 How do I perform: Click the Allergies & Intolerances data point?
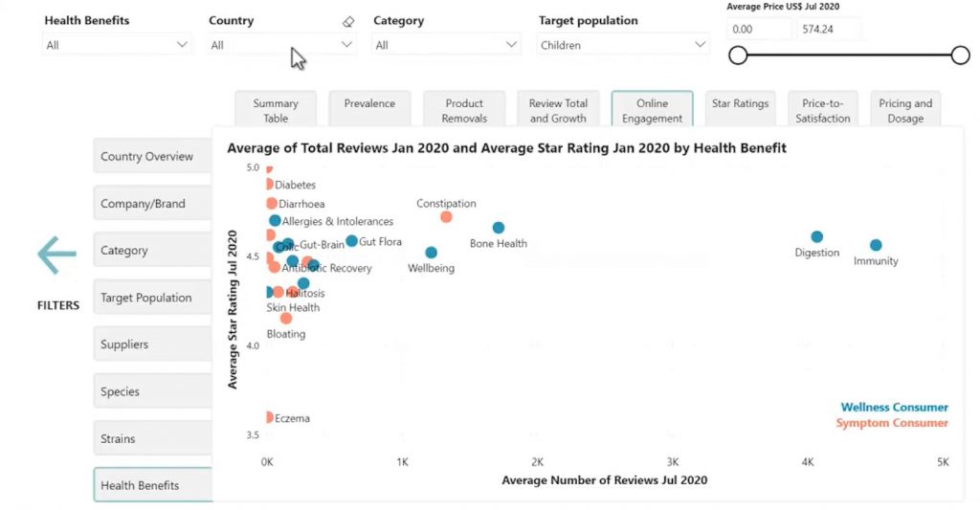click(x=275, y=221)
